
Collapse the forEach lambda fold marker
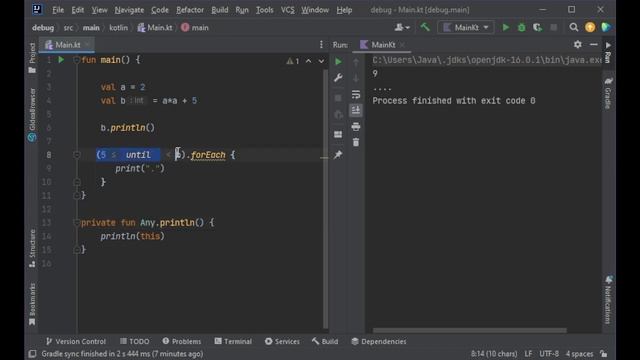[76, 155]
